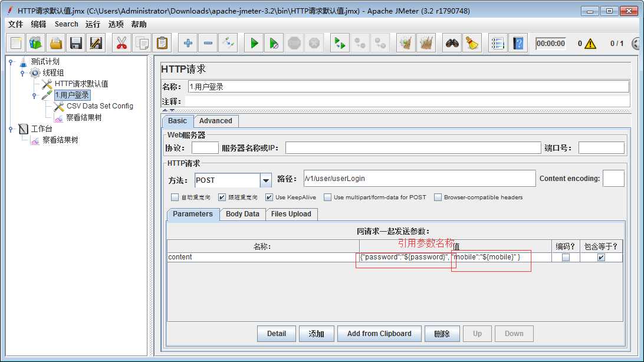The width and height of the screenshot is (644, 362).
Task: Click the content parameter name cell
Action: (x=263, y=257)
